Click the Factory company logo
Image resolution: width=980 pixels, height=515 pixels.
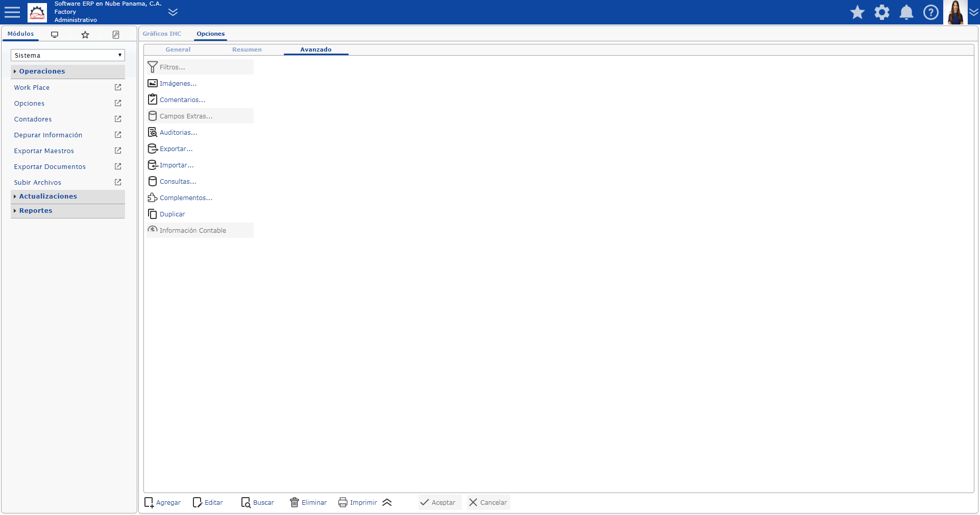click(x=37, y=12)
